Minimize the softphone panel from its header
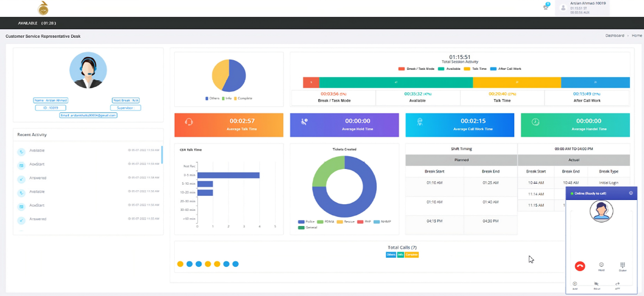Viewport: 644px width, 296px height. pos(631,193)
